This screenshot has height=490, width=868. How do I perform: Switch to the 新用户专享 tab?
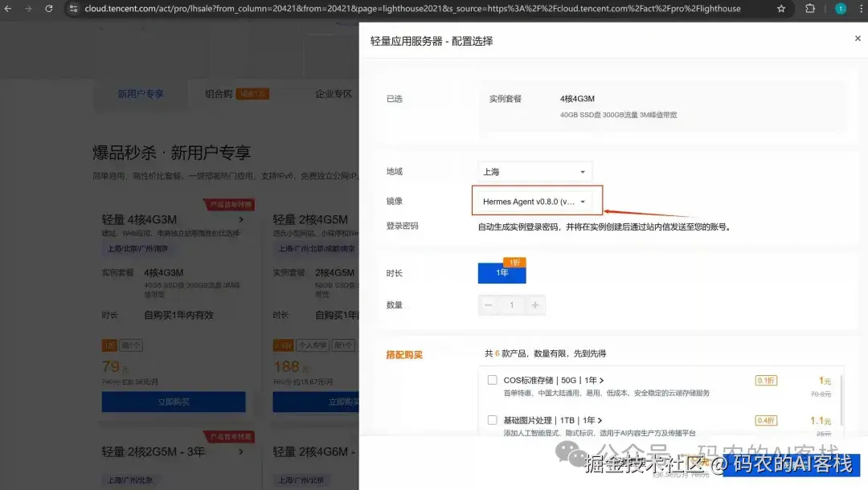click(140, 93)
